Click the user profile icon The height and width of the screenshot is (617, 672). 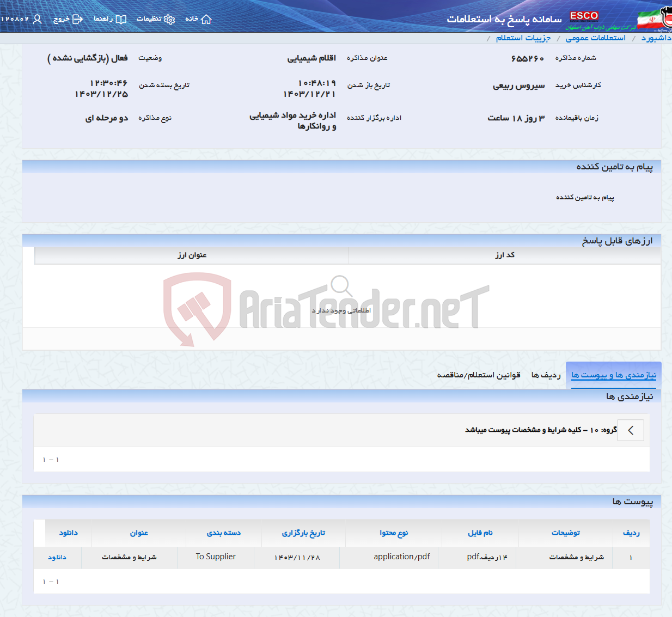(x=37, y=19)
